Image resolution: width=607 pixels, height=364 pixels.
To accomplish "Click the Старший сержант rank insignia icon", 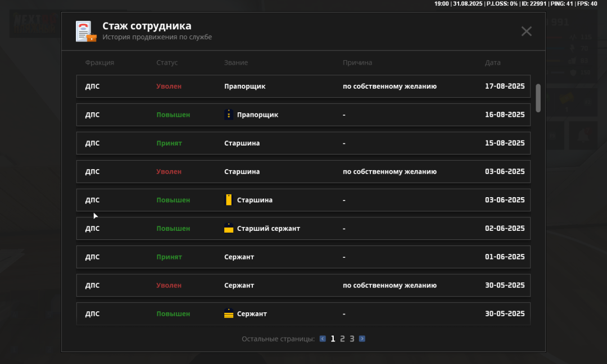I will 229,229.
